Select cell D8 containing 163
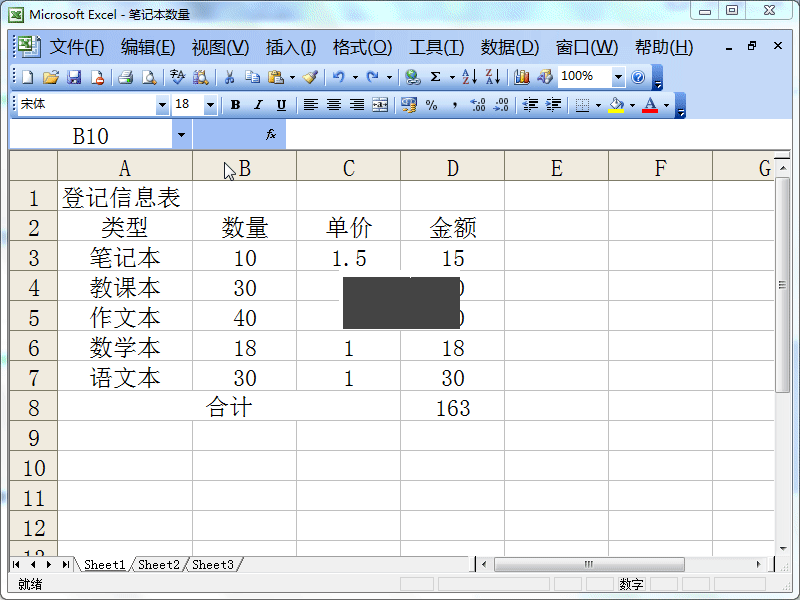800x600 pixels. coord(452,407)
